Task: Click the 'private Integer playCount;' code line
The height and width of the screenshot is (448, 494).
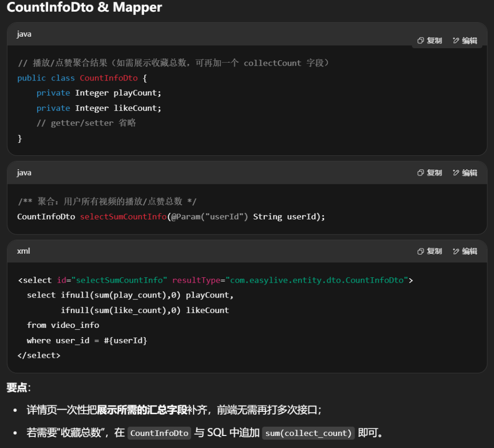Action: 99,93
